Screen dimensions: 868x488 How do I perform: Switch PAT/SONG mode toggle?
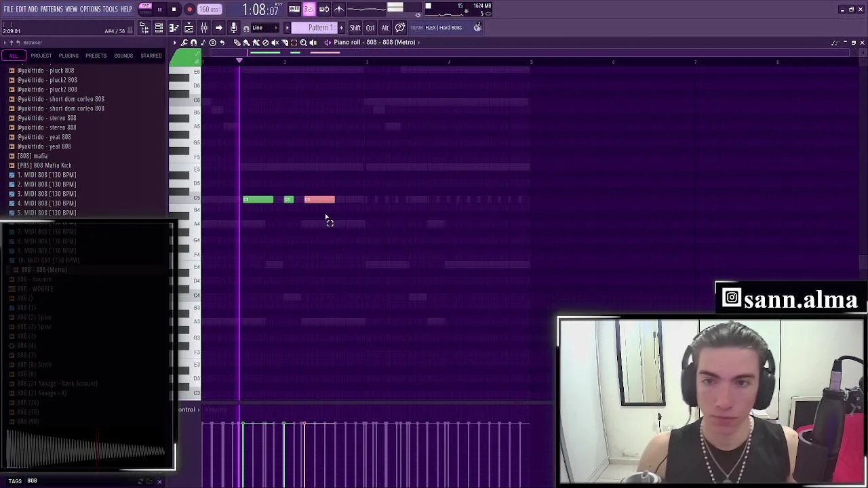coord(146,9)
